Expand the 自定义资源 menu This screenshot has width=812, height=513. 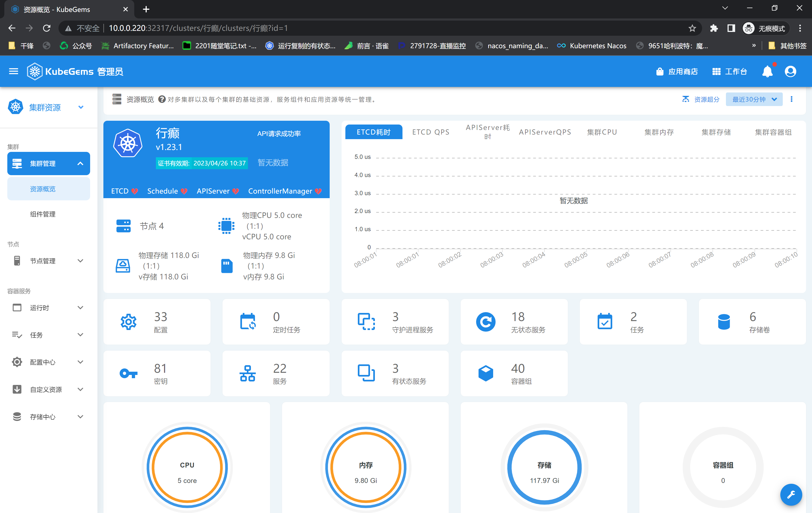pyautogui.click(x=48, y=389)
